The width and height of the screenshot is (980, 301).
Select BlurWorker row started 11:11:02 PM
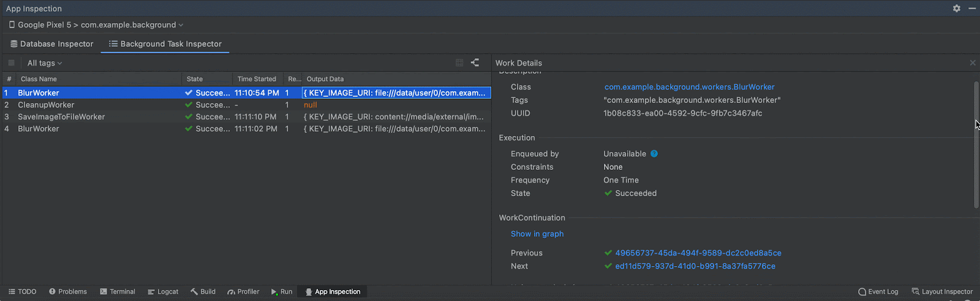click(x=246, y=129)
